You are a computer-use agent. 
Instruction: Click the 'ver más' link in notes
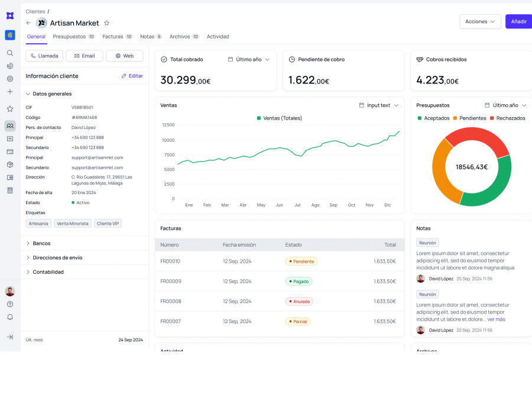[496, 319]
